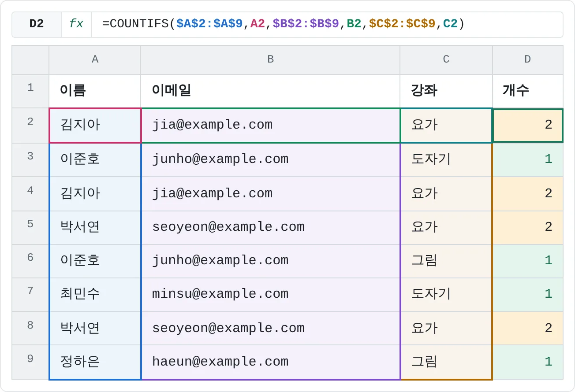Select cell B4 jia@example.com
This screenshot has width=575, height=392.
[270, 194]
